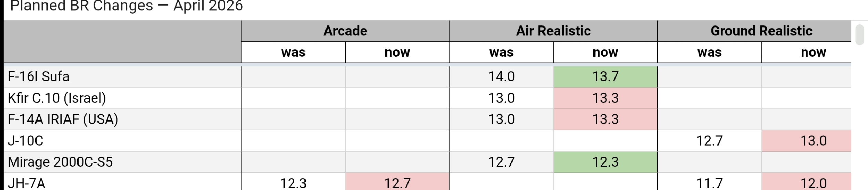
Task: Select the JH-7A row name
Action: click(27, 183)
